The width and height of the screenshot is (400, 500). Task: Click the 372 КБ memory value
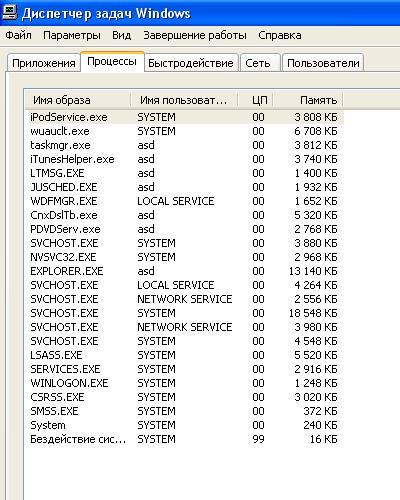click(x=320, y=411)
